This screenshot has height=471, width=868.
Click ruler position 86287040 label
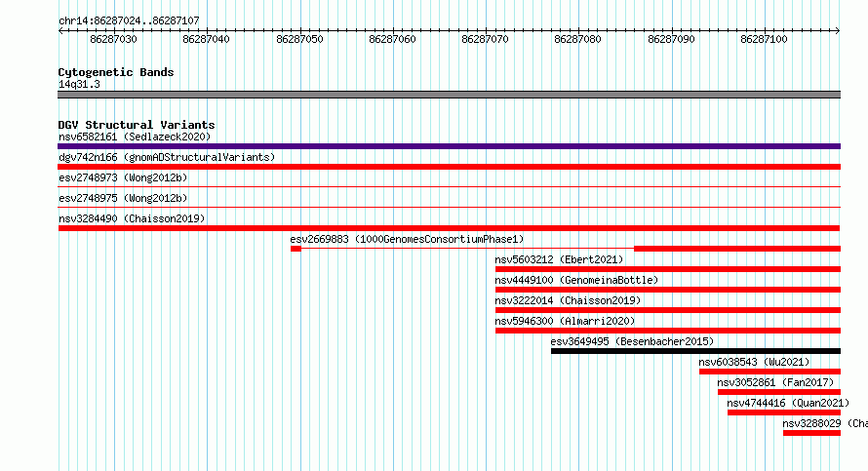(x=206, y=39)
